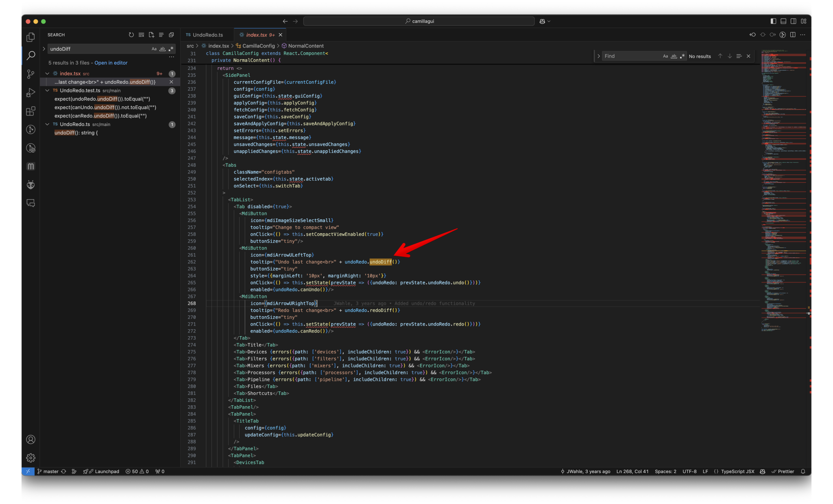Go back using the navigation arrow
833x504 pixels.
(x=285, y=21)
